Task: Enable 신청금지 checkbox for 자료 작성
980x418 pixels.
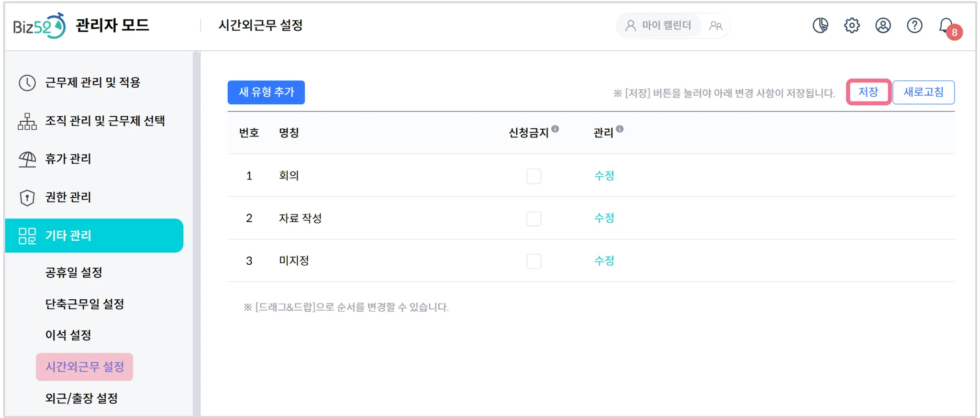Action: (534, 219)
